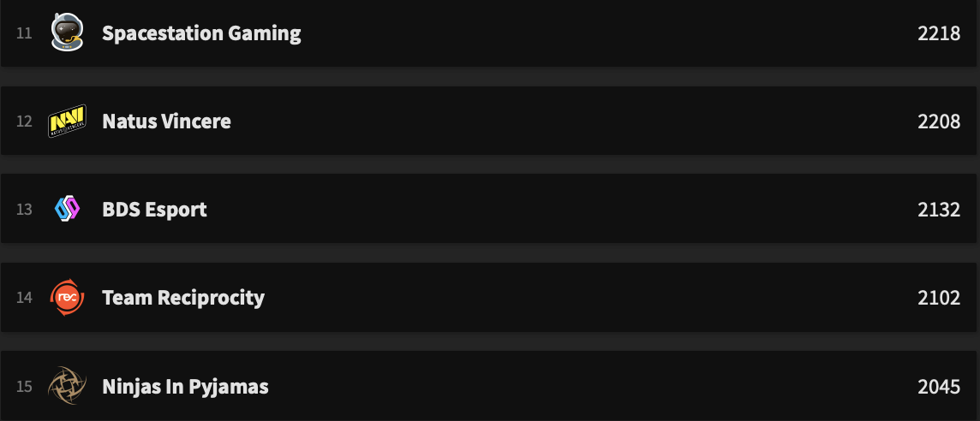Click Team Reciprocity's 2102 rating
The width and height of the screenshot is (980, 421).
point(939,298)
